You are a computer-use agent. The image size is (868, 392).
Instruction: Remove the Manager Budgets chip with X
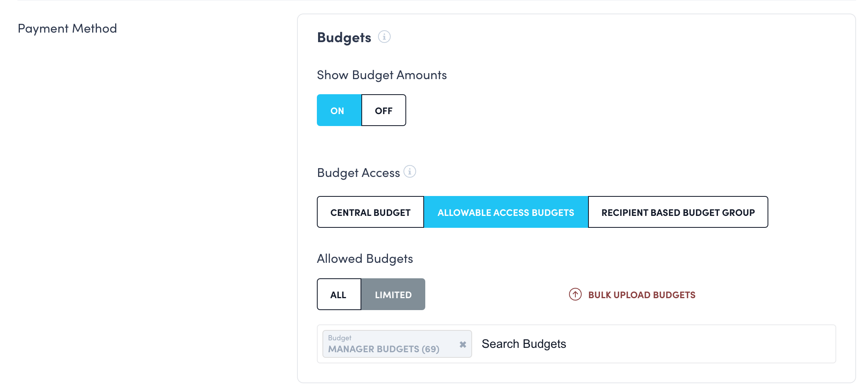tap(463, 344)
